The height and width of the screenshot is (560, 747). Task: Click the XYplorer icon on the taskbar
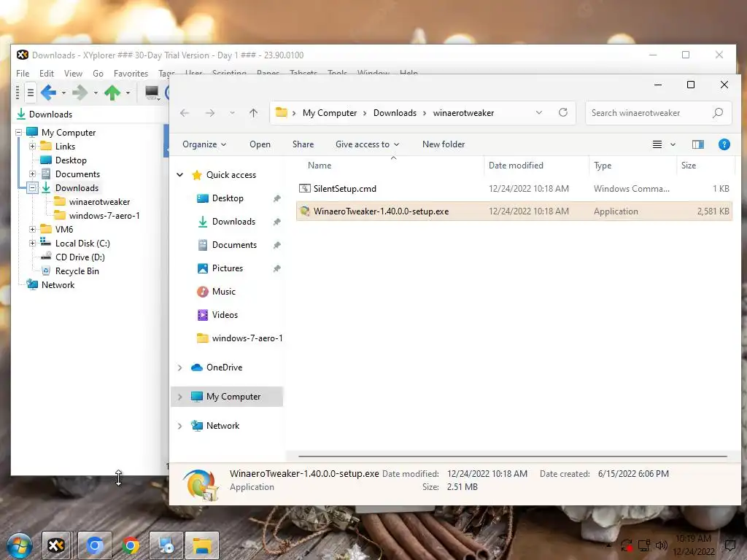tap(56, 545)
